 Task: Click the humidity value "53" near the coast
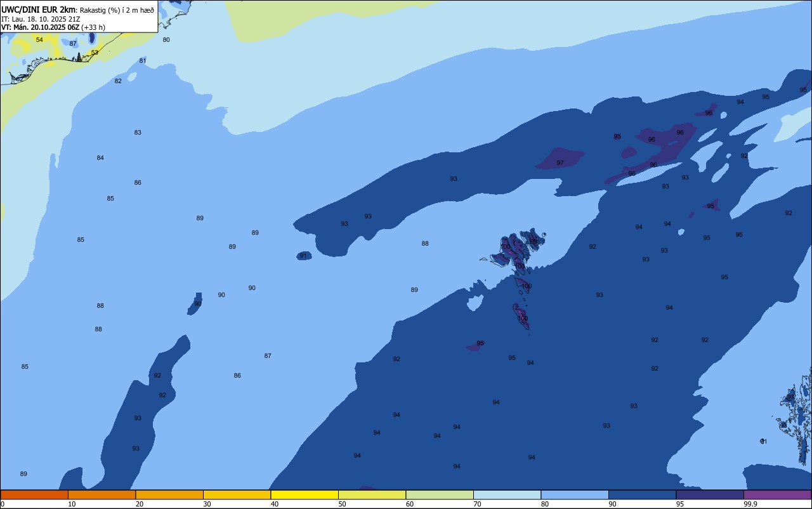95,53
